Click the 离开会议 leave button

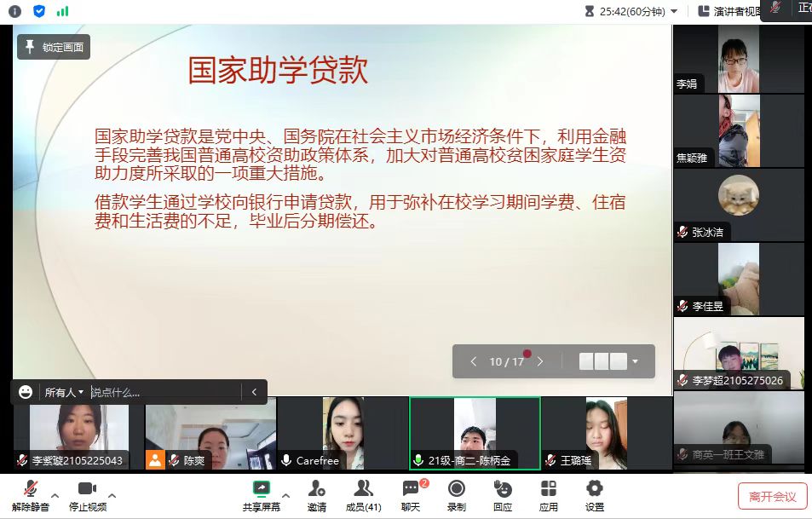tap(772, 496)
